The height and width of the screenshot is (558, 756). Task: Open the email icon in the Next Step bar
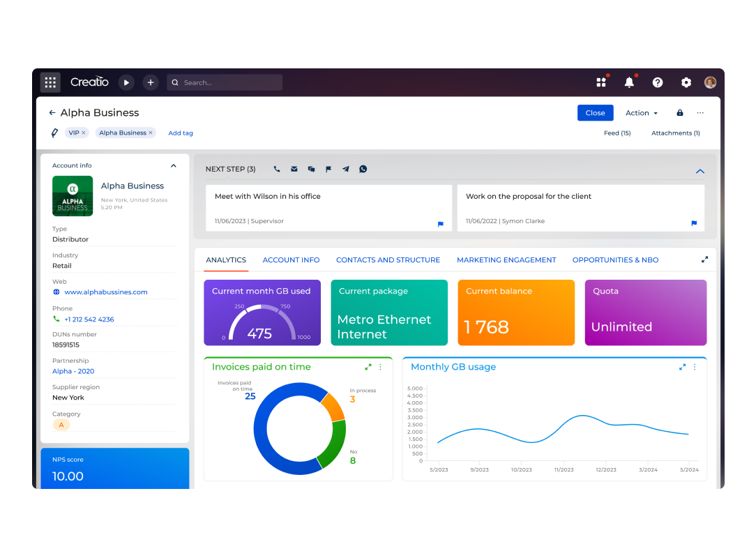(294, 169)
